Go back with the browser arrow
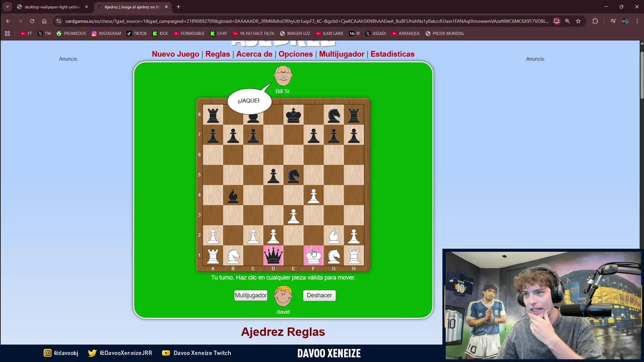Screen dimensions: 644x362 click(x=8, y=21)
